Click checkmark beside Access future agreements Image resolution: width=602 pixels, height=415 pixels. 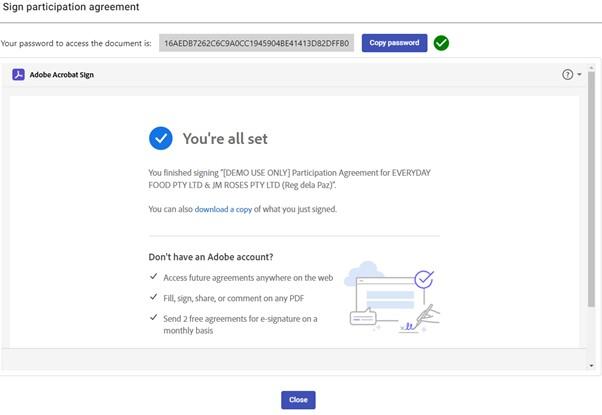pyautogui.click(x=154, y=276)
